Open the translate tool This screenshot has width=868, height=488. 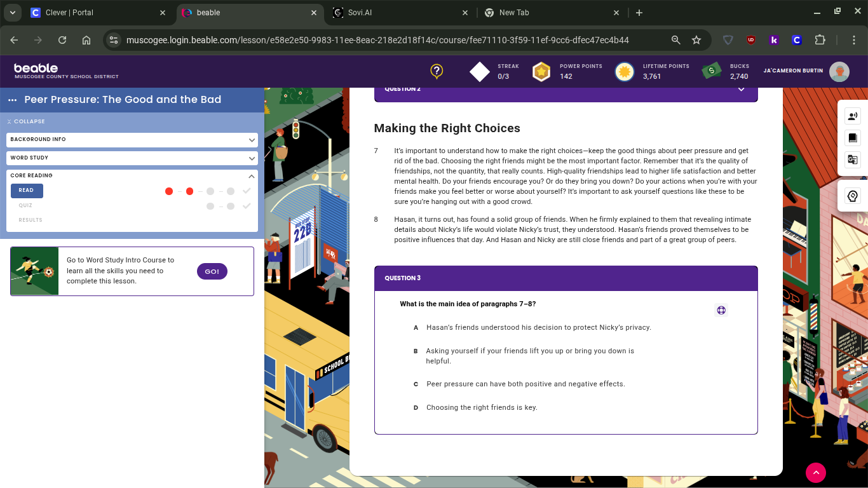coord(852,159)
